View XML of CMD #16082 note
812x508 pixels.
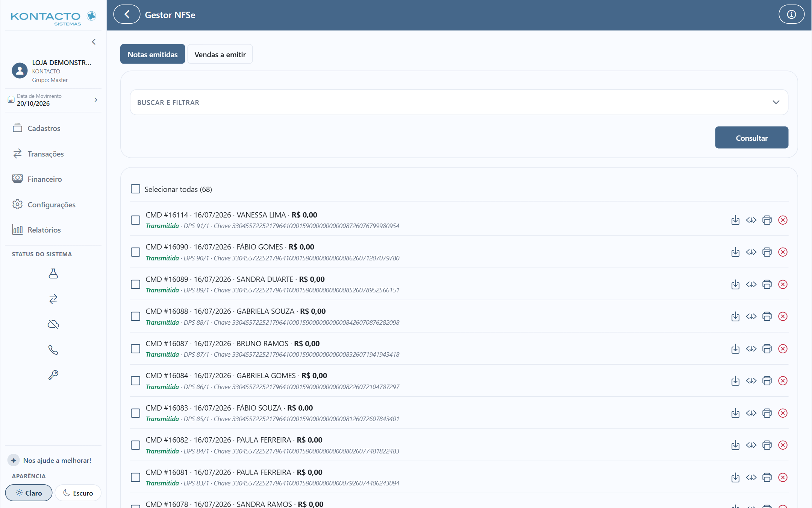[751, 445]
